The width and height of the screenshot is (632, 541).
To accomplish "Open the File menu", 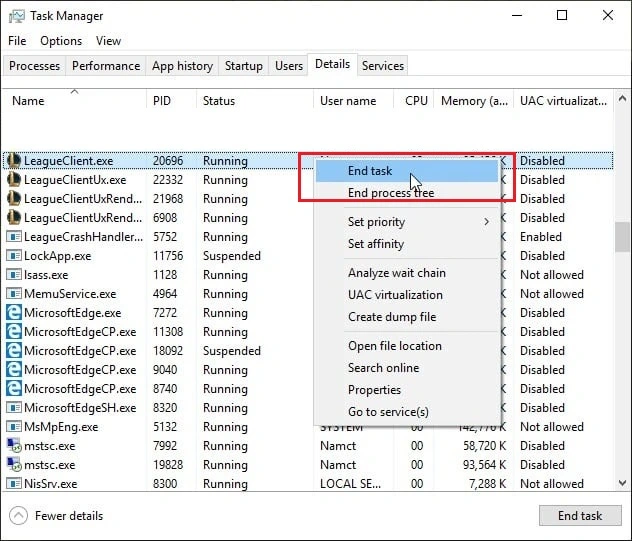I will [17, 41].
